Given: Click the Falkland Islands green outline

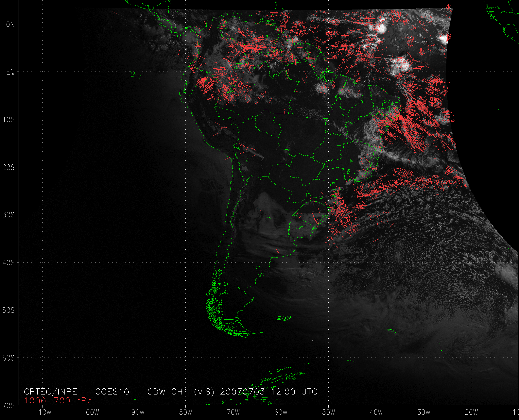Looking at the screenshot, I should 284,318.
